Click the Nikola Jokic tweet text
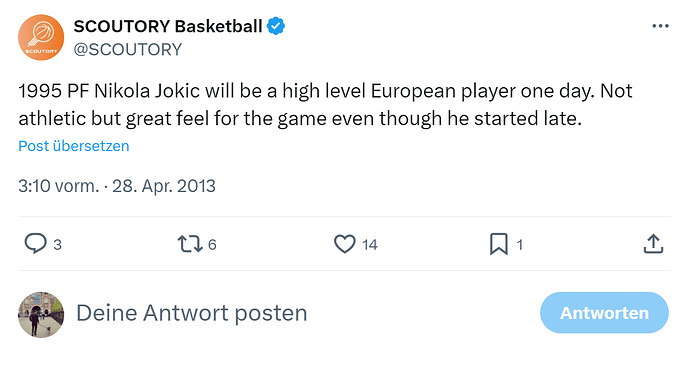This screenshot has height=368, width=689. [x=325, y=105]
